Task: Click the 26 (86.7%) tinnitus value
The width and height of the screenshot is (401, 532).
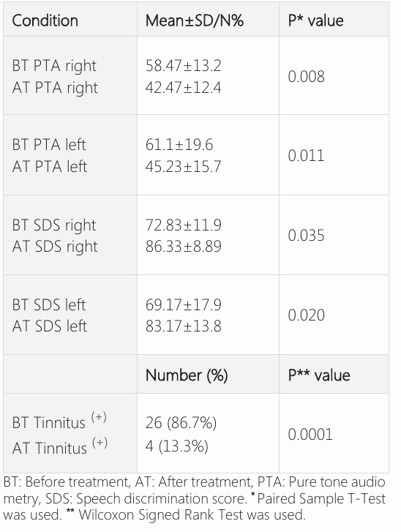Action: pyautogui.click(x=181, y=423)
